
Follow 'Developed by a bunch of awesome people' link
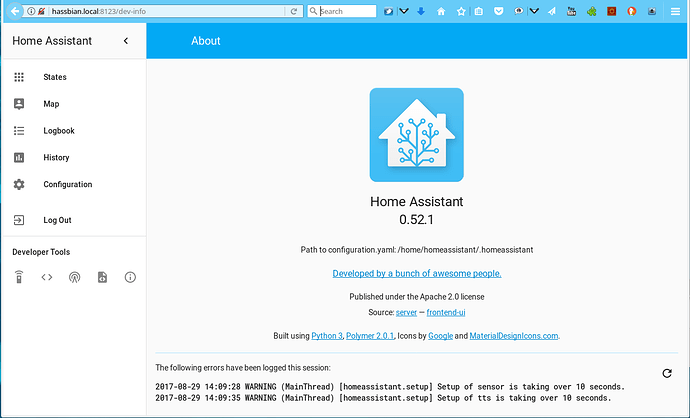pyautogui.click(x=417, y=273)
